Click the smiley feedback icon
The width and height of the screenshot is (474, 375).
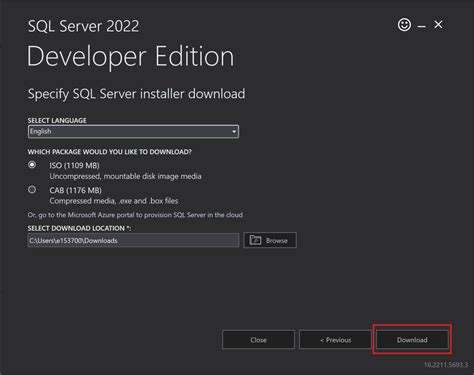(404, 25)
